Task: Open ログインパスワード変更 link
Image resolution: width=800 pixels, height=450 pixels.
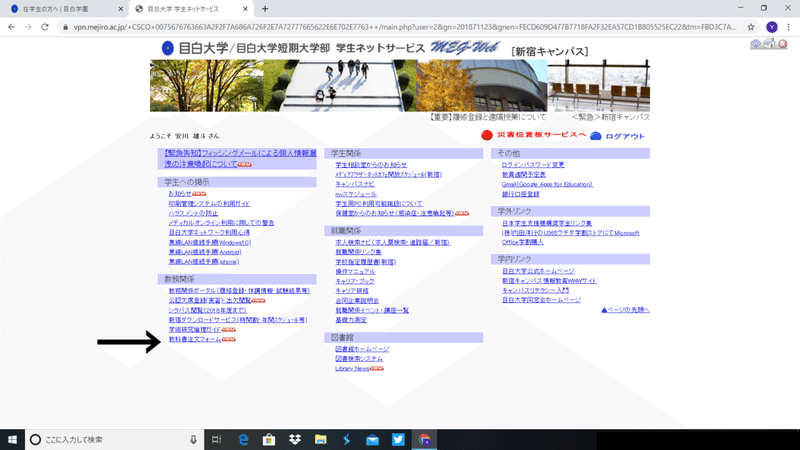Action: (533, 165)
